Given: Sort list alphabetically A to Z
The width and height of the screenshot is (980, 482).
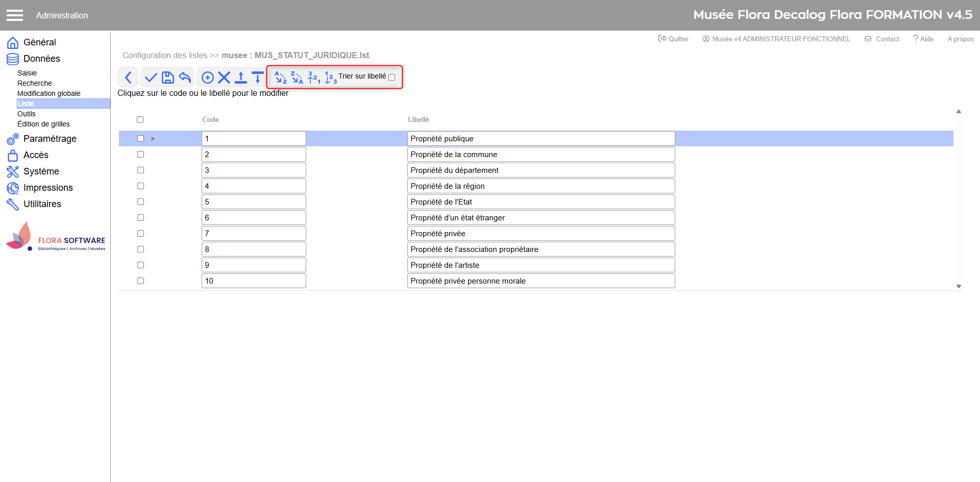Looking at the screenshot, I should point(281,78).
